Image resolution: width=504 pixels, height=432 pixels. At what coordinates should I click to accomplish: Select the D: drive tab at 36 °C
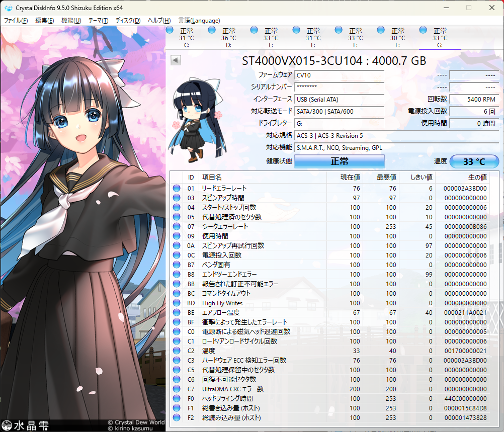click(x=228, y=38)
